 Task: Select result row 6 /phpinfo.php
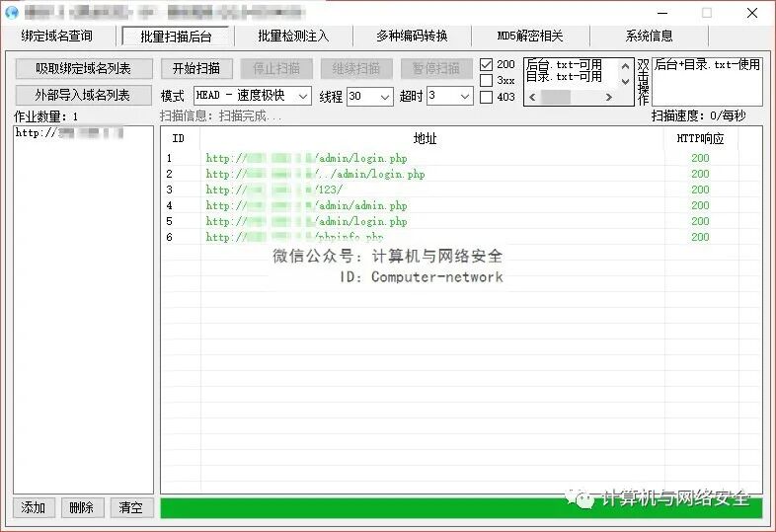460,237
